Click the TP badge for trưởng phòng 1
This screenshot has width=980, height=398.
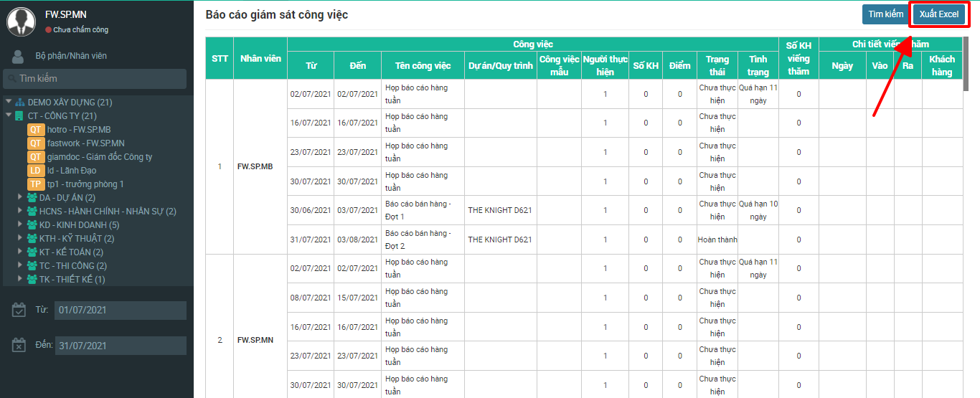click(36, 184)
